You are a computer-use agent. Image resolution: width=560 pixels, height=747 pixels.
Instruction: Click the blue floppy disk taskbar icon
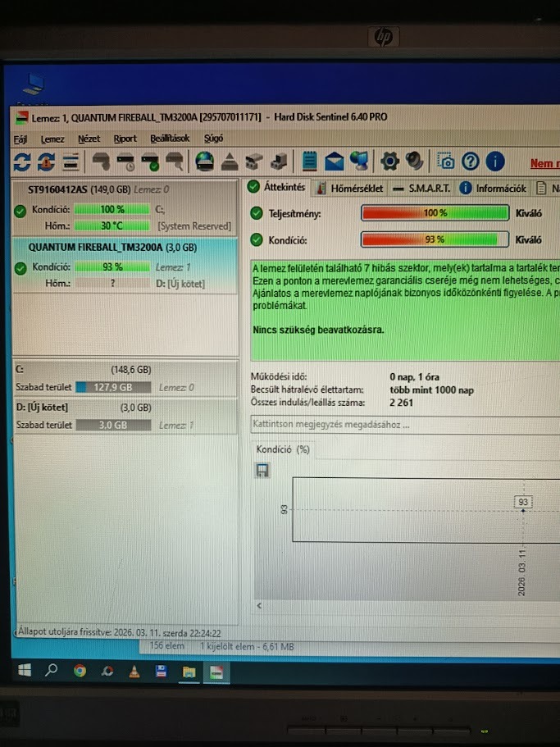162,672
